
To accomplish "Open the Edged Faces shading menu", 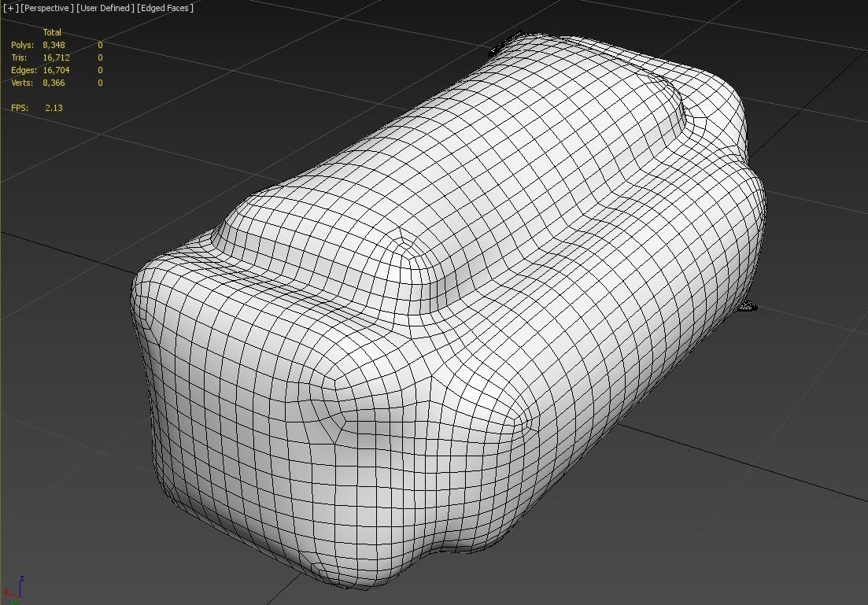I will click(165, 9).
